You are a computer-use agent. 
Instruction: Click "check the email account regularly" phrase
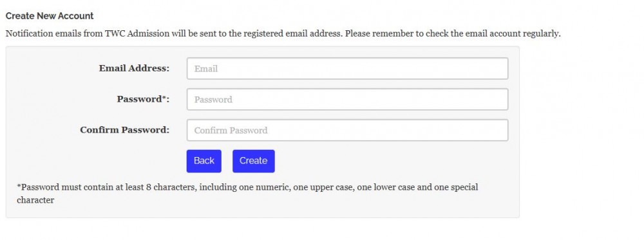[x=493, y=33]
